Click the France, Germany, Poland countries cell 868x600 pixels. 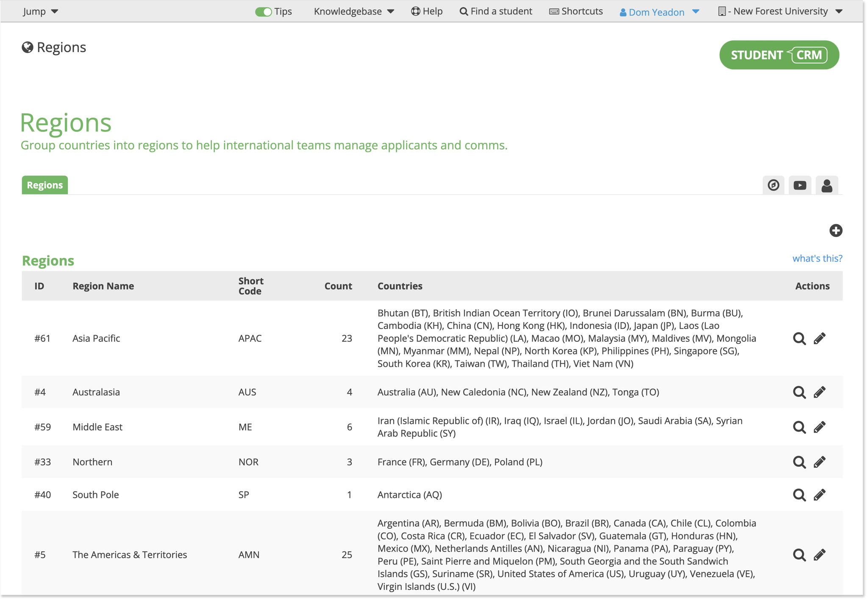460,462
